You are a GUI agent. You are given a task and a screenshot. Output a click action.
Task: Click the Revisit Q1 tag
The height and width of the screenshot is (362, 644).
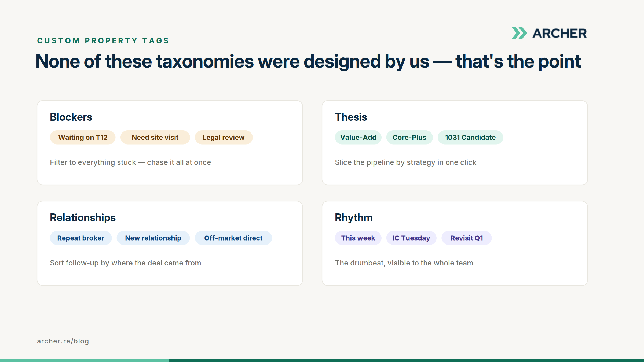467,238
